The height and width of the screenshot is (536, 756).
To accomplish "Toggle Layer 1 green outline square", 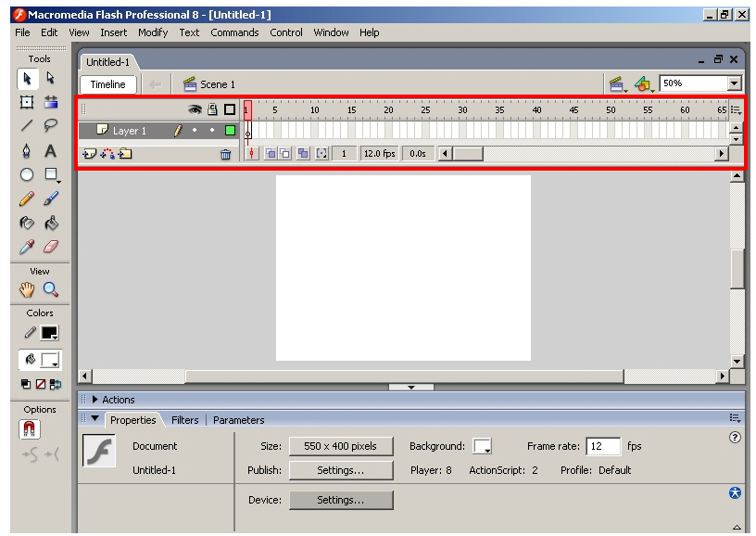I will click(230, 130).
